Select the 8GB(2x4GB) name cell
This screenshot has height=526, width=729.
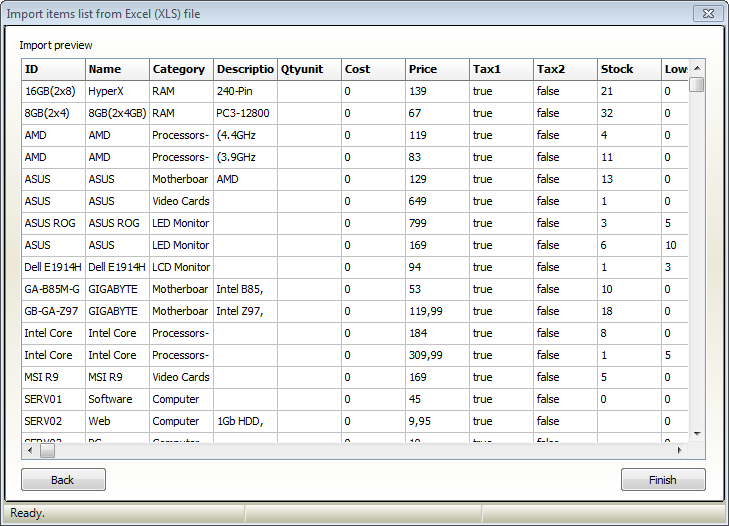117,113
